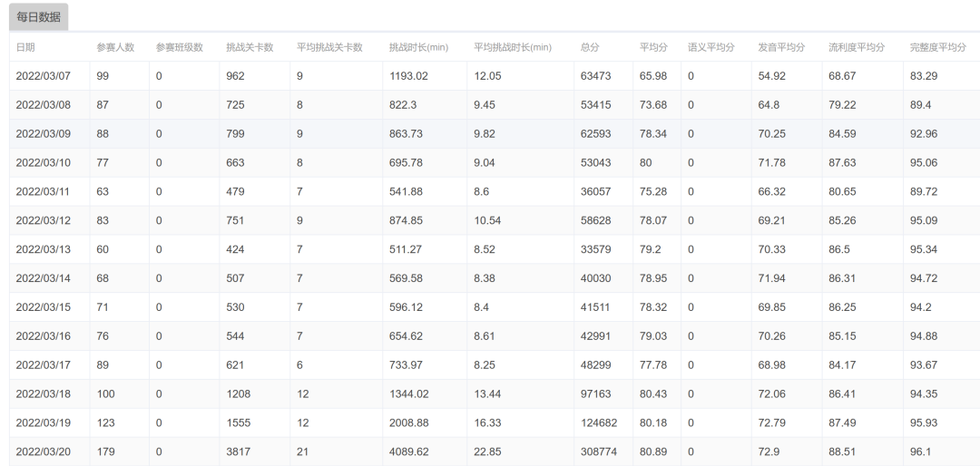Click the date cell 2022/03/07
980x466 pixels.
[43, 76]
